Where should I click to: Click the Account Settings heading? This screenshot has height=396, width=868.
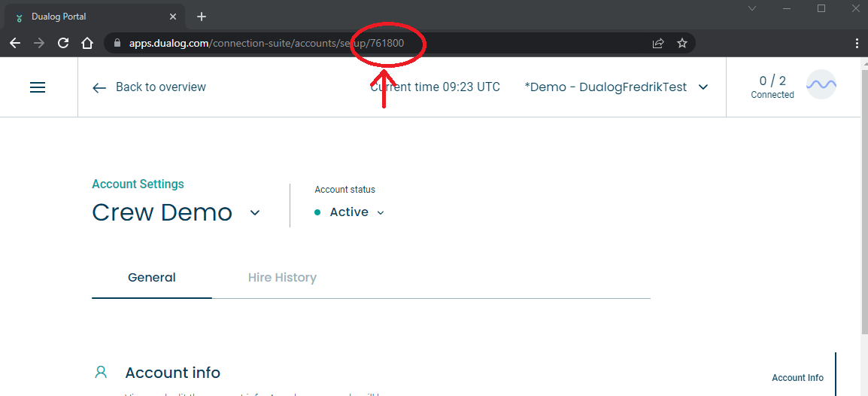coord(138,184)
